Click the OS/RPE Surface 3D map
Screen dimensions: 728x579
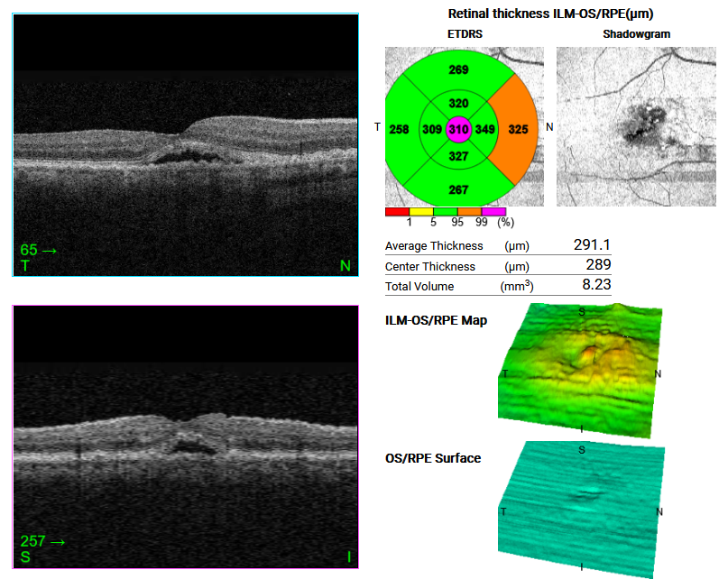581,510
